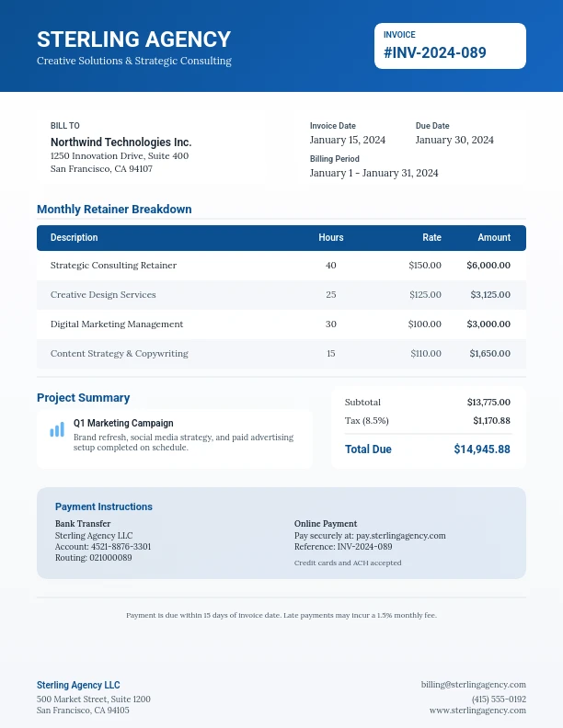
Task: Click the Content Strategy & Copywriting row
Action: click(281, 353)
